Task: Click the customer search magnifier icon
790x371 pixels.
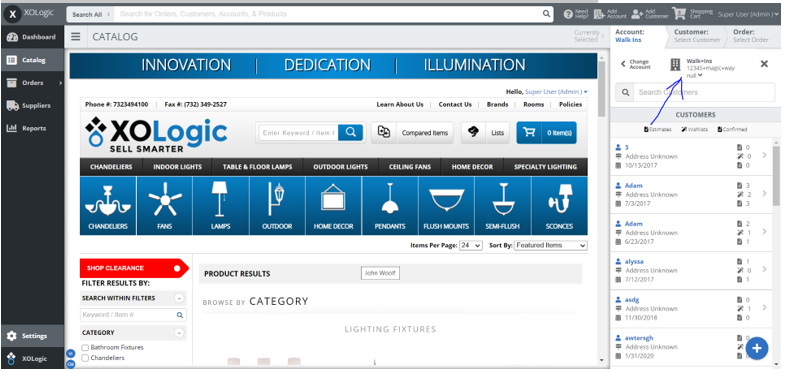Action: pyautogui.click(x=626, y=92)
